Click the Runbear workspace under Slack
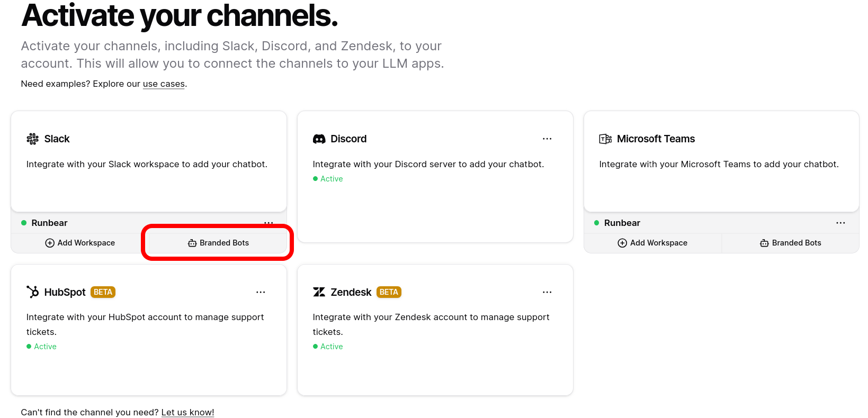 pyautogui.click(x=49, y=223)
